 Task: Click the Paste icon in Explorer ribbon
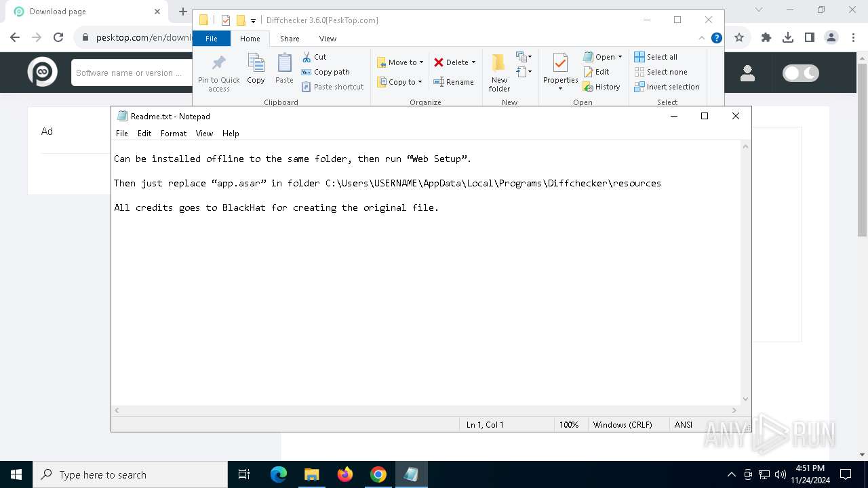[284, 69]
